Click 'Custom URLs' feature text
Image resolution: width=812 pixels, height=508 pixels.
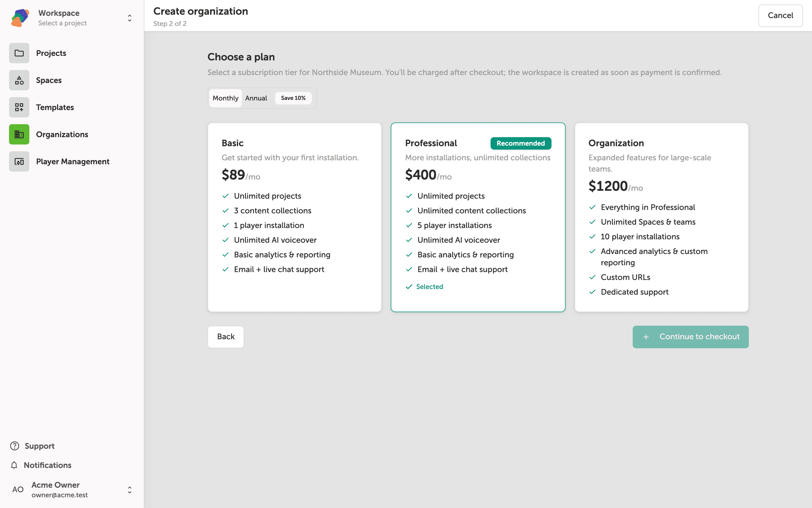pyautogui.click(x=625, y=277)
